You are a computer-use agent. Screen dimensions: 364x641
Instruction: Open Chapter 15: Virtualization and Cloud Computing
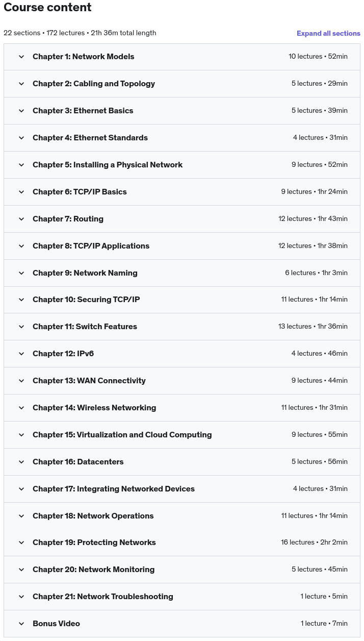[182, 435]
